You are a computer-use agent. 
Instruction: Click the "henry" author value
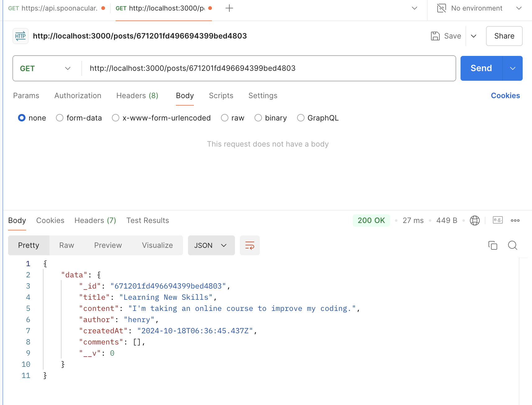(x=139, y=320)
